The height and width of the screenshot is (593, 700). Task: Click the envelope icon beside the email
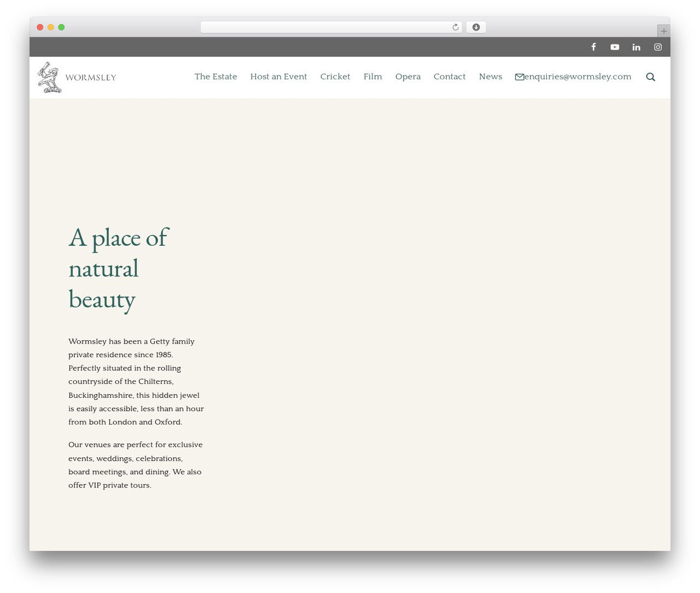tap(520, 77)
